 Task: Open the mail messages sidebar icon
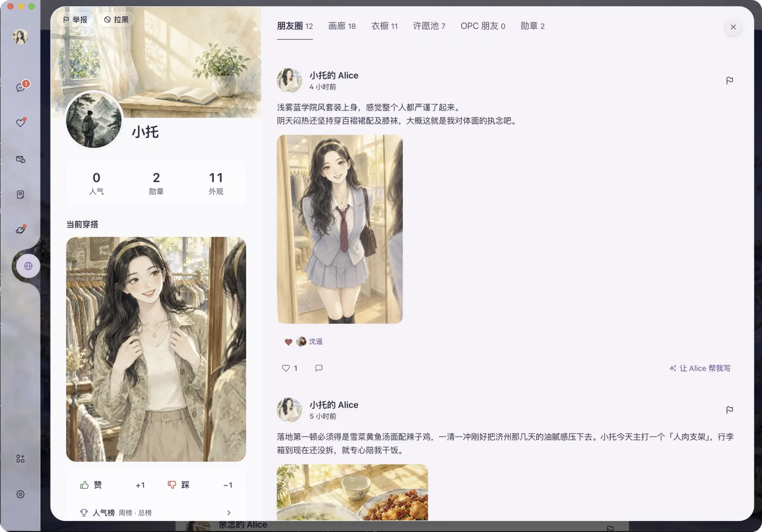pyautogui.click(x=20, y=159)
